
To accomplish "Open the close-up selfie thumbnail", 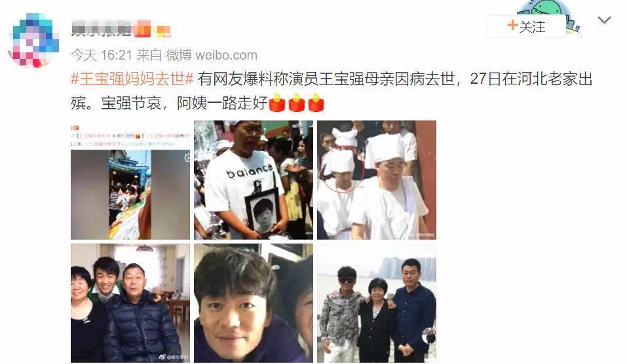I will pyautogui.click(x=254, y=303).
